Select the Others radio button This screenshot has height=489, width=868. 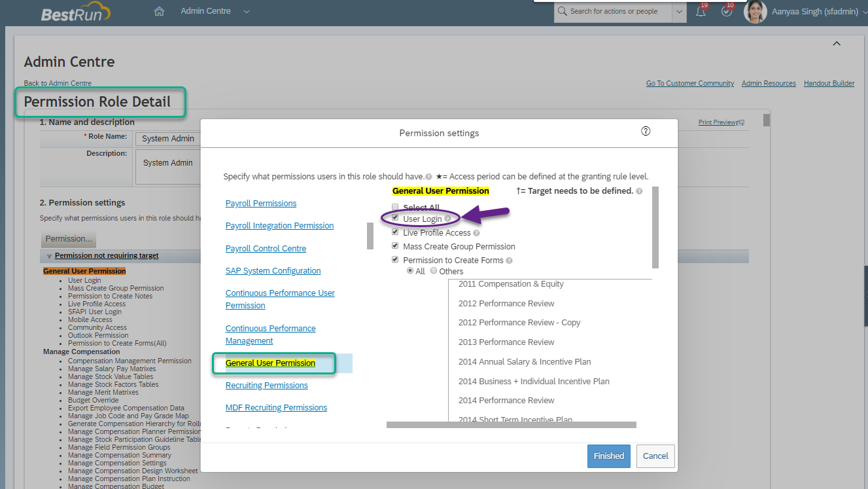434,270
